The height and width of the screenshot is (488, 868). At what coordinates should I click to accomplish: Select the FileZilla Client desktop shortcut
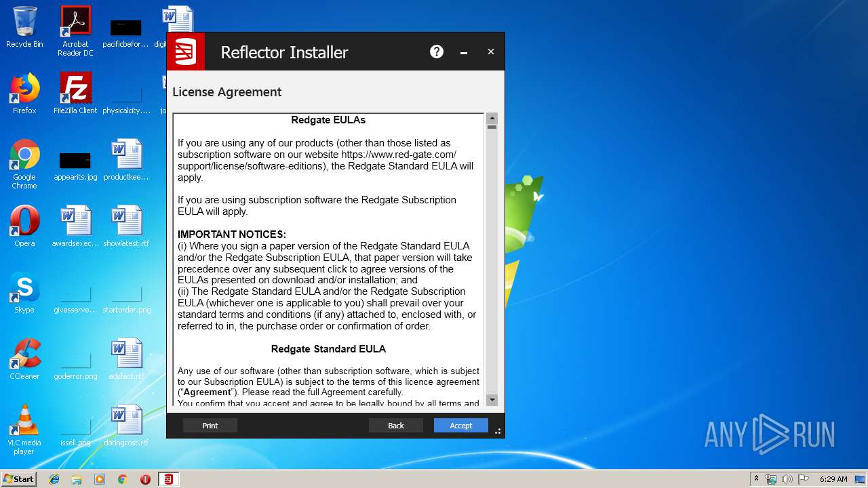point(75,94)
